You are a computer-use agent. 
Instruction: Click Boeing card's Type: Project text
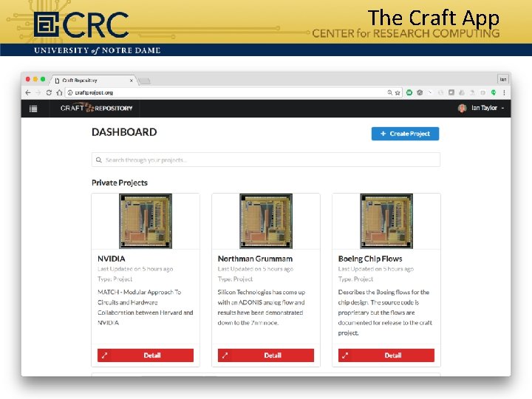tap(355, 279)
